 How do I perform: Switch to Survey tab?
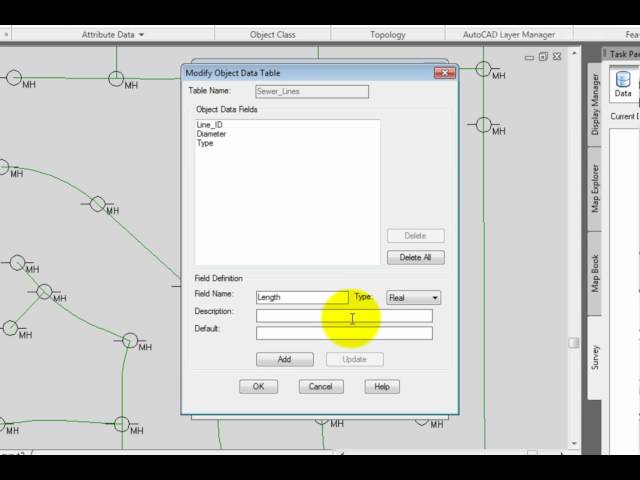pyautogui.click(x=595, y=358)
